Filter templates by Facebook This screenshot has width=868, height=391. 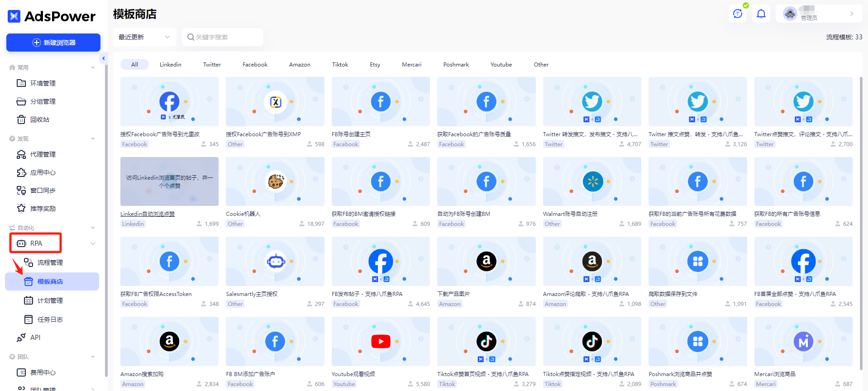255,65
